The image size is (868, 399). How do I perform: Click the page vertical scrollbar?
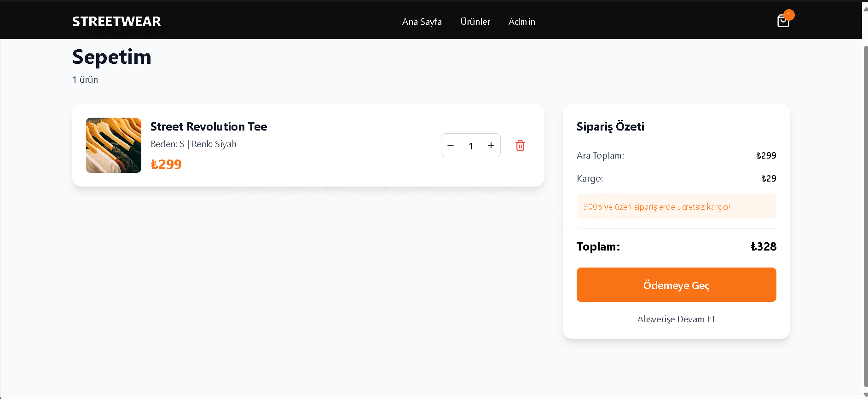(x=865, y=216)
